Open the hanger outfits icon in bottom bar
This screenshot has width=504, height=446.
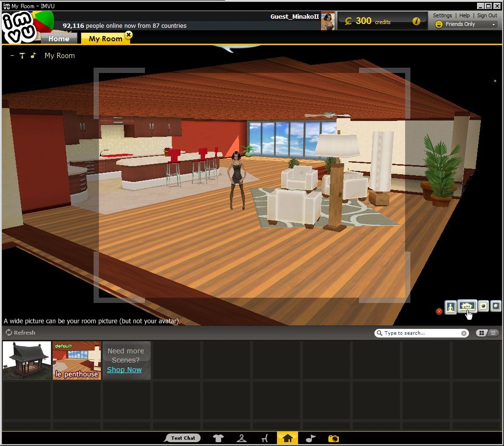pyautogui.click(x=241, y=438)
